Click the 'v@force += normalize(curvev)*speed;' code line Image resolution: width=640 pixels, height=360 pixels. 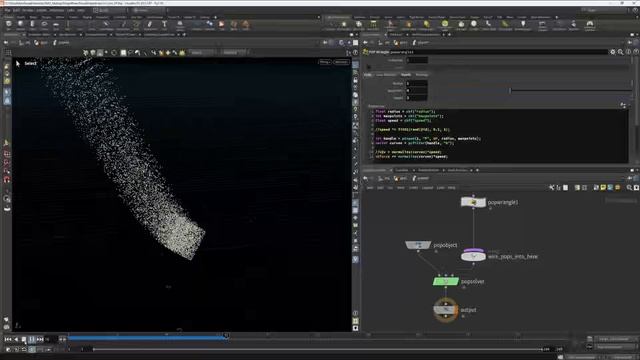pyautogui.click(x=411, y=156)
